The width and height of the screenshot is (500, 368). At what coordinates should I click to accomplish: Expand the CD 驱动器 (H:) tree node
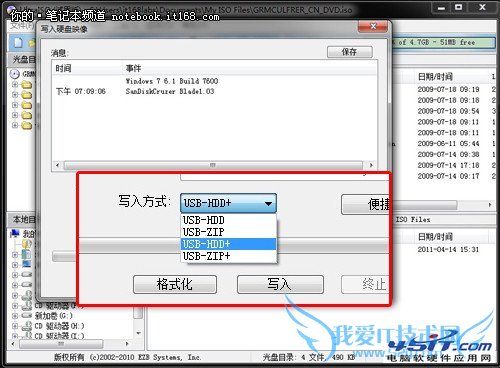pos(15,326)
